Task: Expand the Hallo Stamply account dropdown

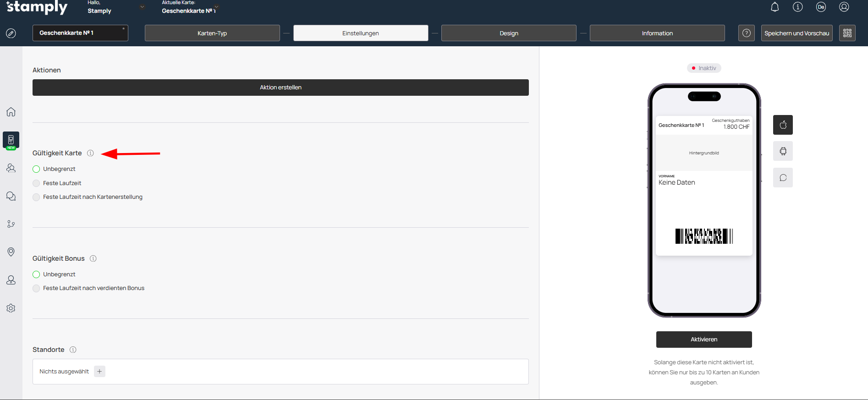Action: click(x=142, y=7)
